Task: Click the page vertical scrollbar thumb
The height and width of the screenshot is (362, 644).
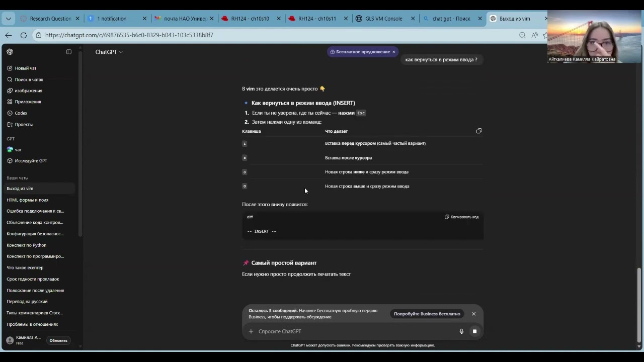Action: point(639,304)
